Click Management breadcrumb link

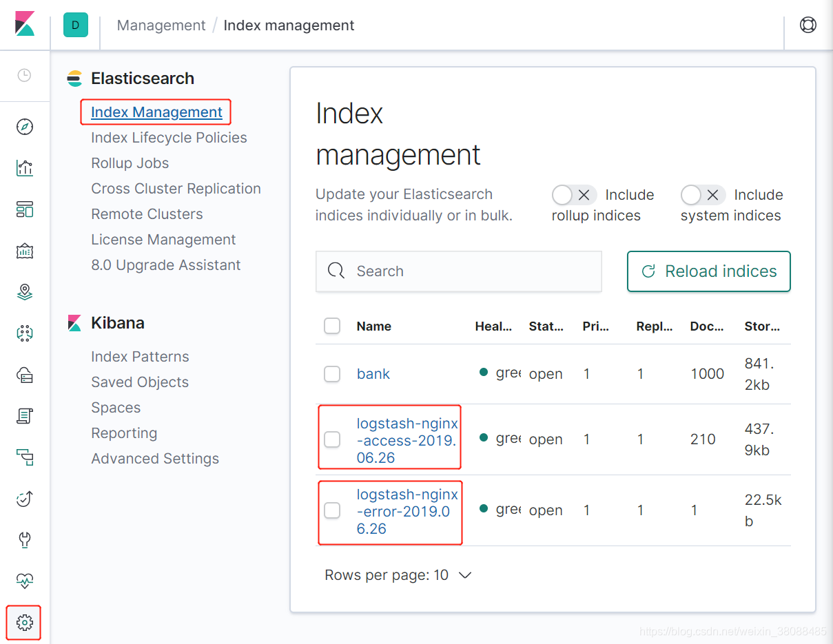[x=161, y=25]
